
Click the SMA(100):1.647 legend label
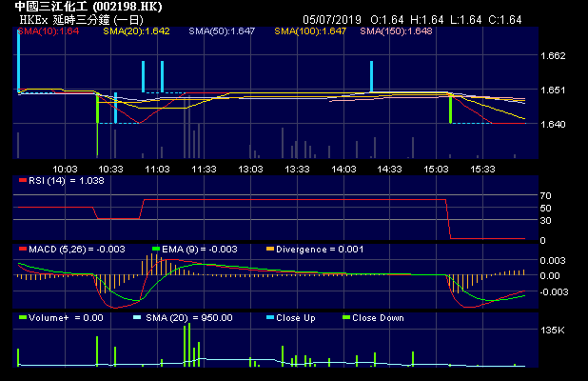click(310, 31)
